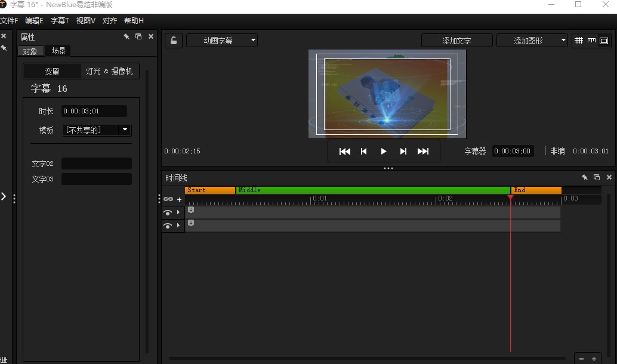The height and width of the screenshot is (364, 617).
Task: Open the 视图V menu
Action: [x=86, y=20]
